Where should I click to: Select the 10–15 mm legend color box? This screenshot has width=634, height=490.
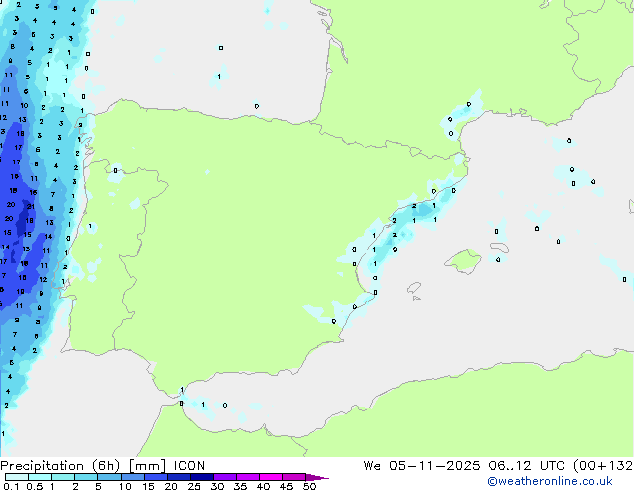point(132,477)
